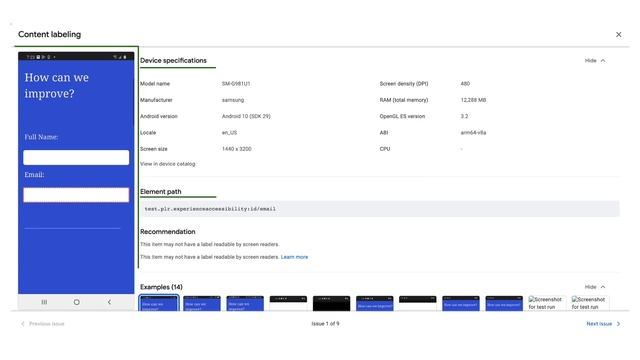Click the Previous issue left chevron icon
Screen dimensions: 640x360
23,324
